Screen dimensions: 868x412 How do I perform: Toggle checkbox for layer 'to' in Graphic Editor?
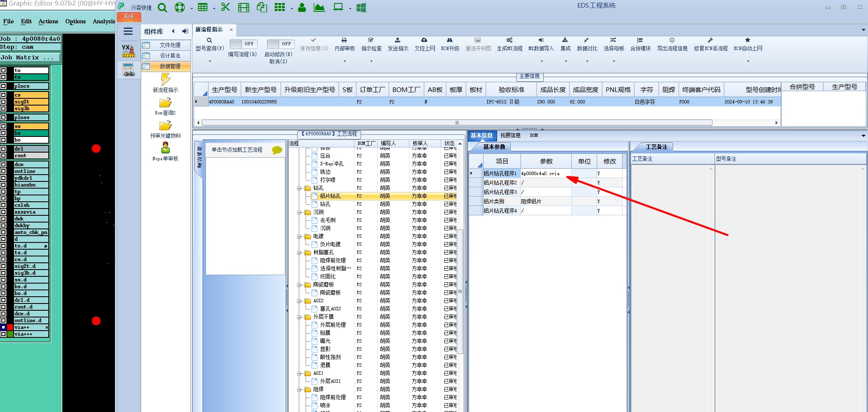pos(3,70)
